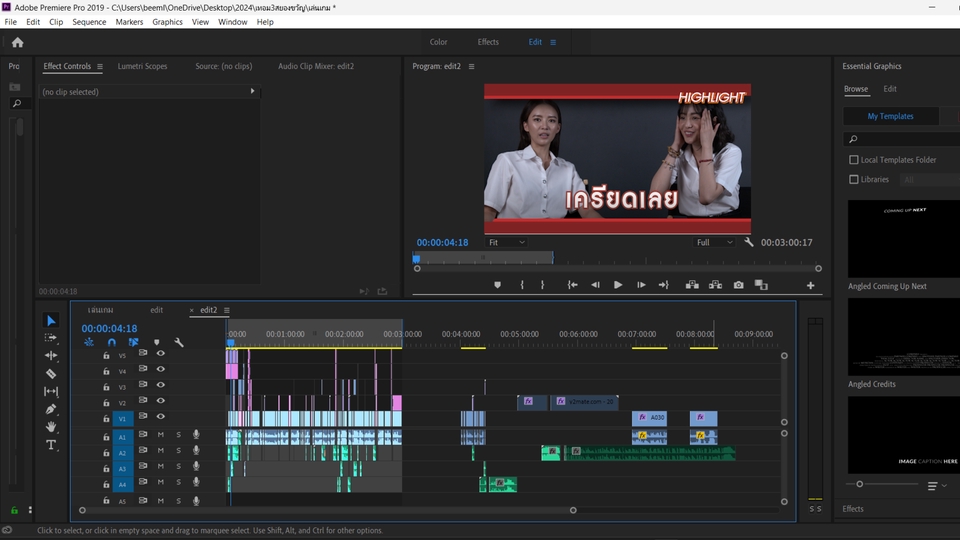Add a marker in Program monitor

[x=497, y=285]
